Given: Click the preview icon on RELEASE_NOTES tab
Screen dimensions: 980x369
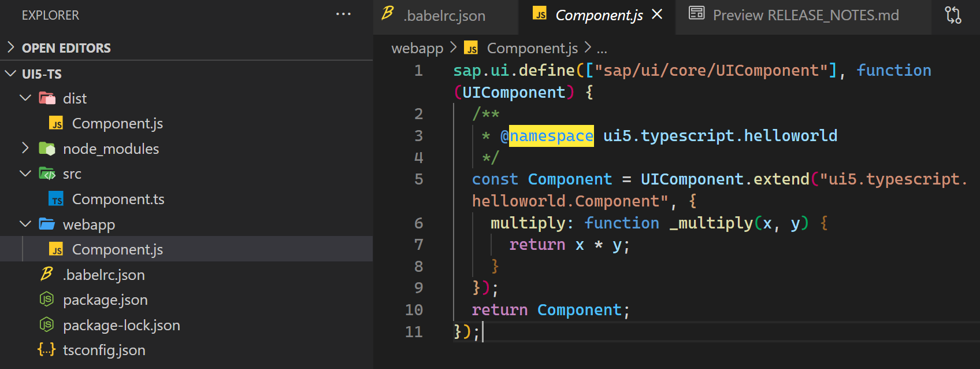Looking at the screenshot, I should 697,14.
